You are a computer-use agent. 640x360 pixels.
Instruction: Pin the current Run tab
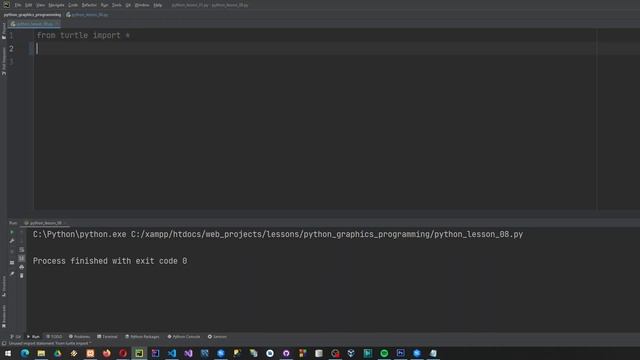[12, 274]
